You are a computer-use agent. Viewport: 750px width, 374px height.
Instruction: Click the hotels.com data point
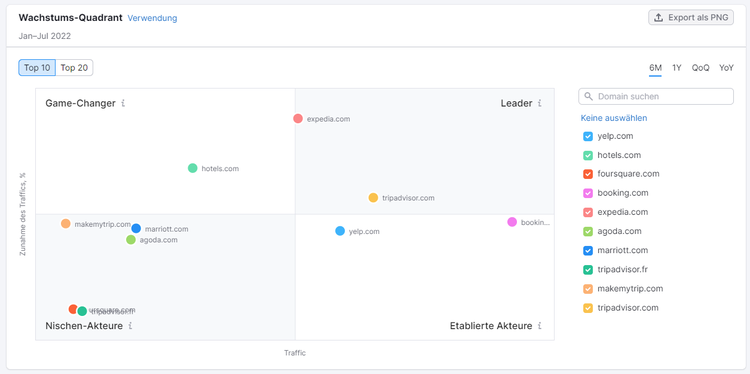(x=193, y=168)
